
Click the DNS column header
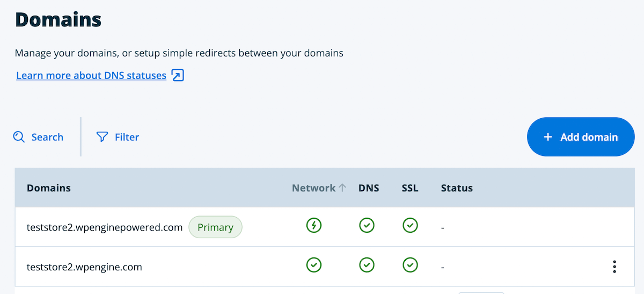(x=369, y=188)
